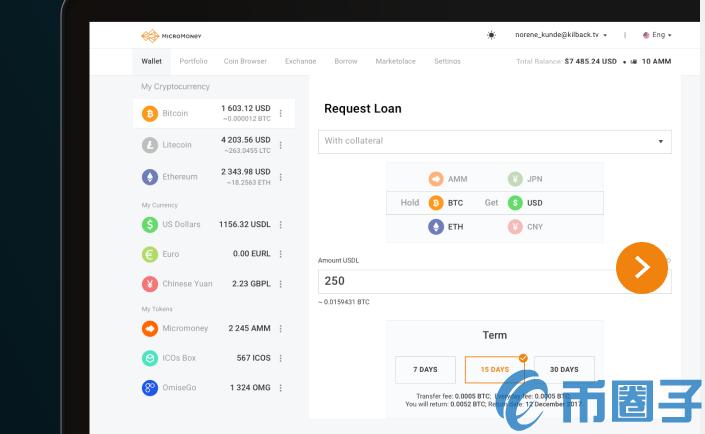This screenshot has height=434, width=705.
Task: Open the Coin Browser tab
Action: click(245, 61)
